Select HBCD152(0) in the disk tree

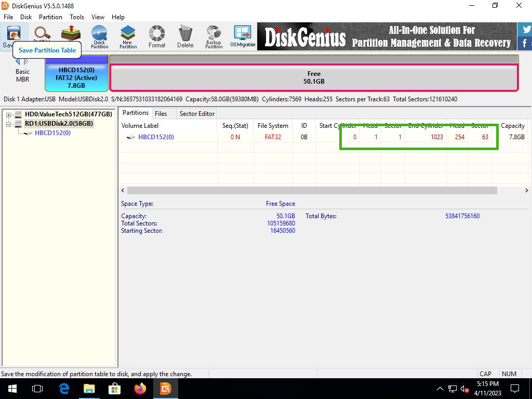(52, 133)
